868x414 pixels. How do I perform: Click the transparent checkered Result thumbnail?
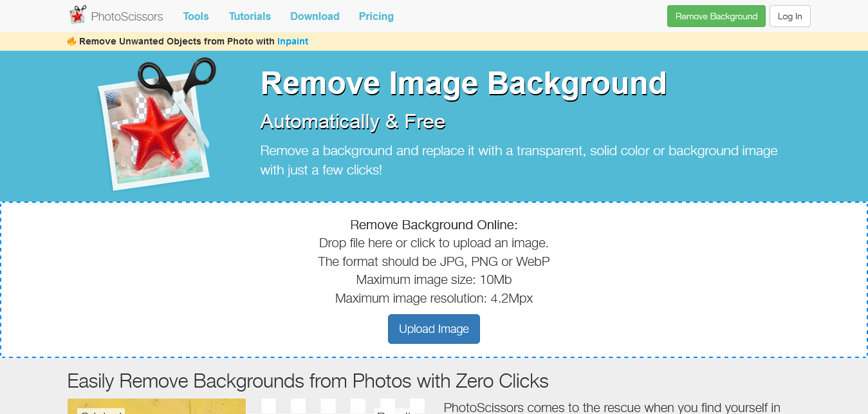coord(342,406)
